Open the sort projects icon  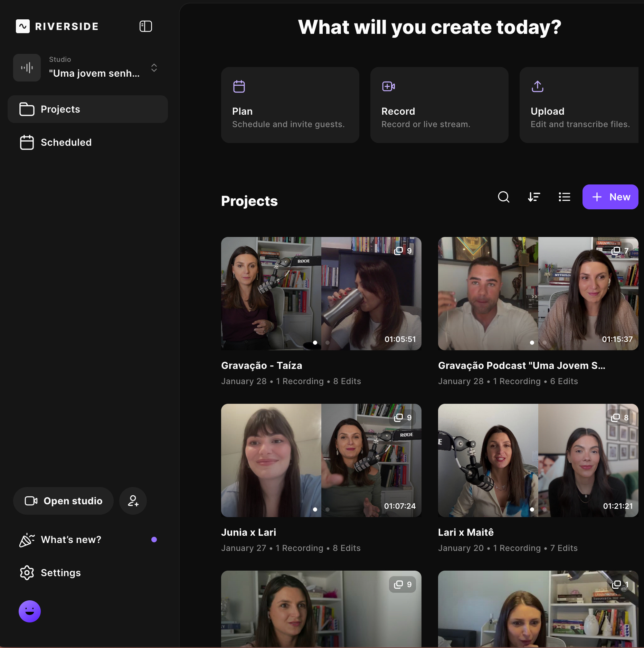point(534,197)
